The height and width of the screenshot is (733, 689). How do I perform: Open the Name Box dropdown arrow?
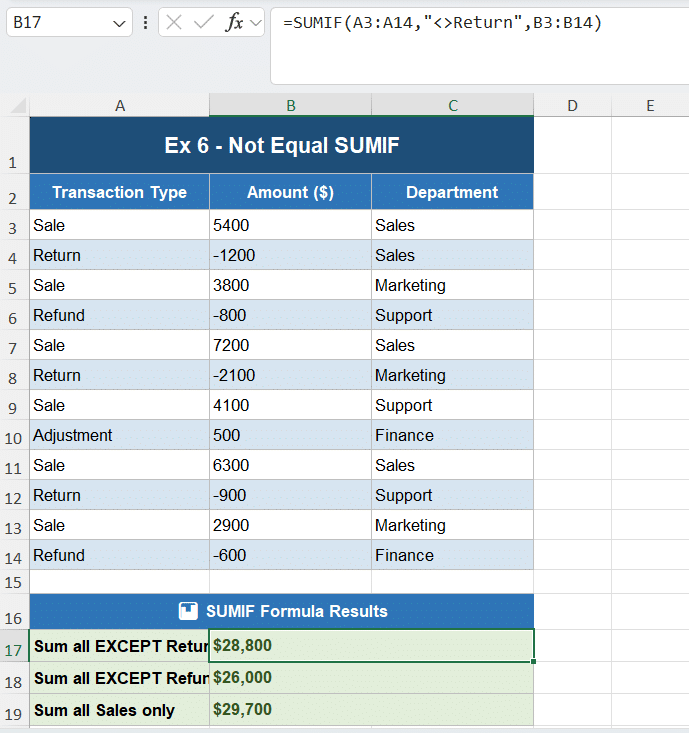[119, 23]
